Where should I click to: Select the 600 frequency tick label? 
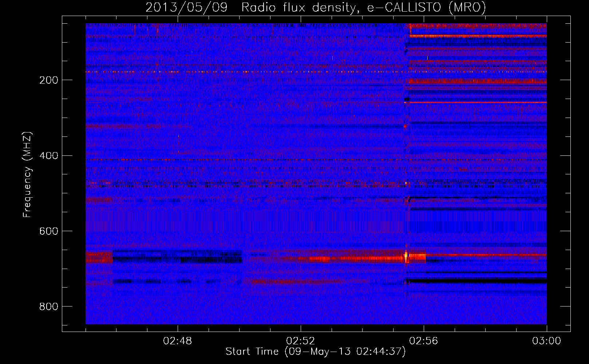49,231
